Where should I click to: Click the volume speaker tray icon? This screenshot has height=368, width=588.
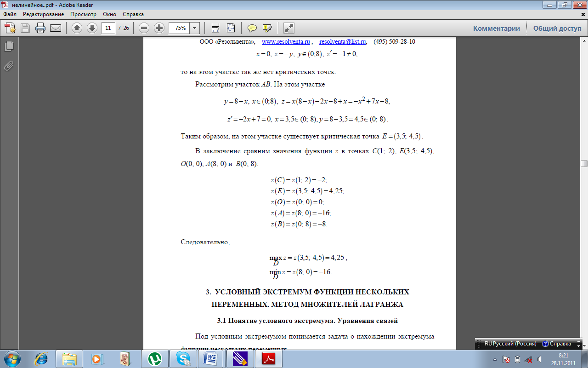(539, 359)
